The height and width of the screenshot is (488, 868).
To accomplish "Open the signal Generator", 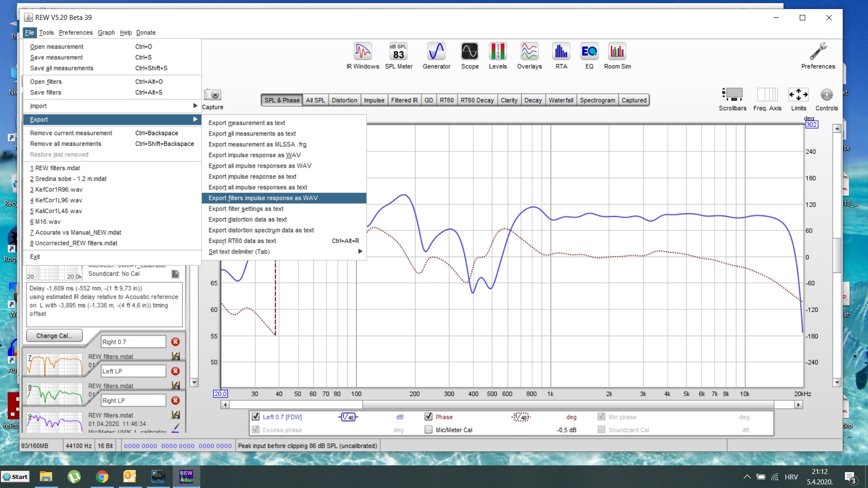I will pyautogui.click(x=436, y=56).
